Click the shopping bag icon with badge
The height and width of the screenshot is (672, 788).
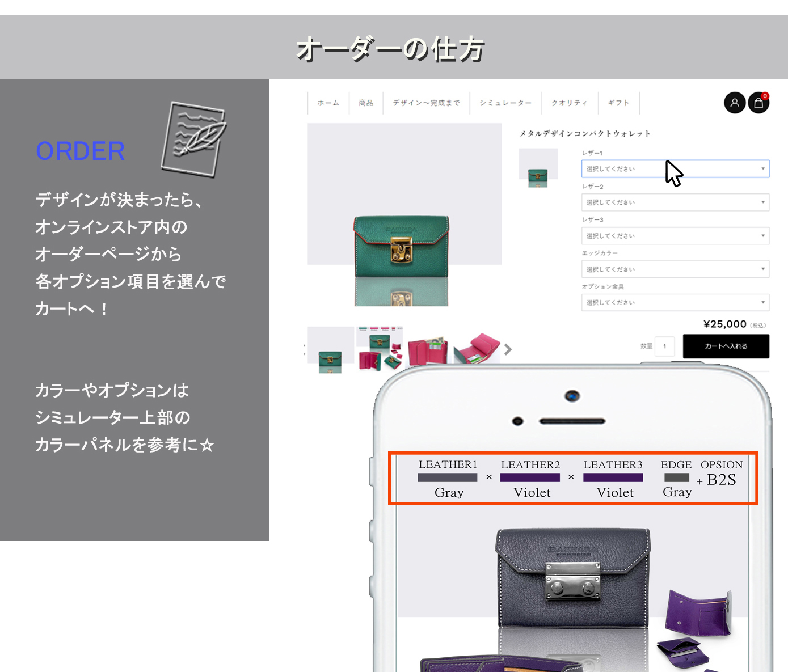758,103
